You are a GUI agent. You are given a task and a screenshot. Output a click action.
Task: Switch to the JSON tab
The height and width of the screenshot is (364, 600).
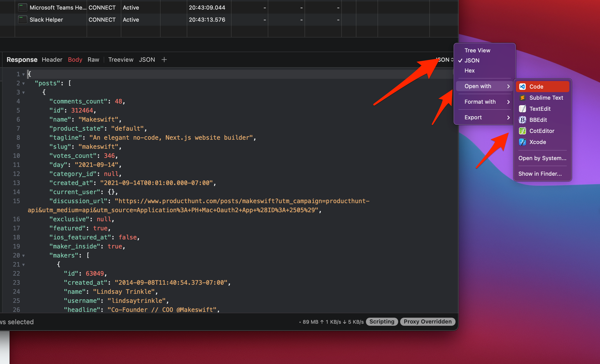coord(147,60)
